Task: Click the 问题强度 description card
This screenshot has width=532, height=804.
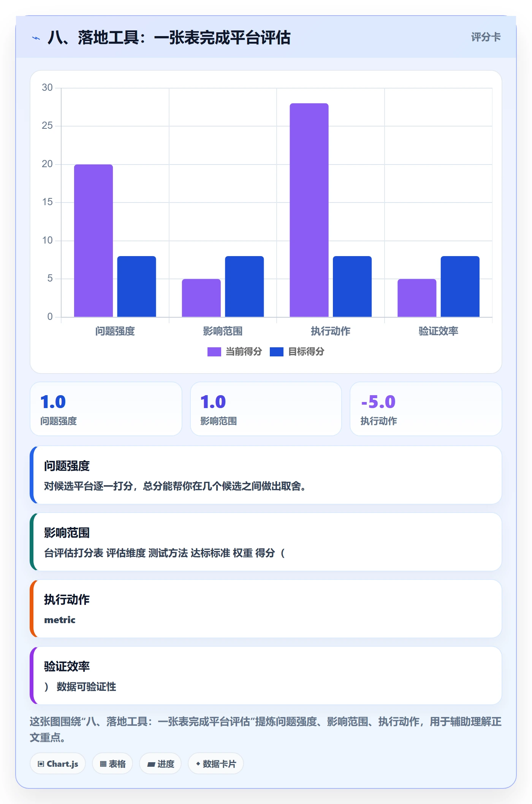Action: [x=266, y=475]
